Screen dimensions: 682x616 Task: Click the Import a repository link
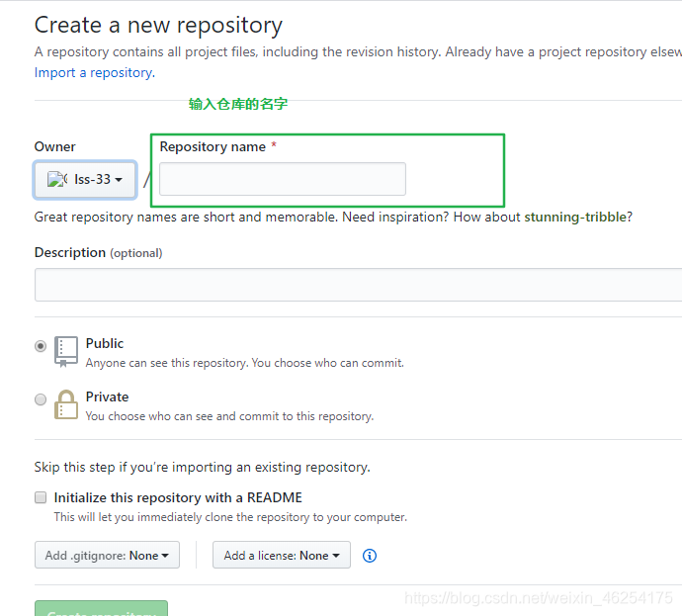[94, 72]
